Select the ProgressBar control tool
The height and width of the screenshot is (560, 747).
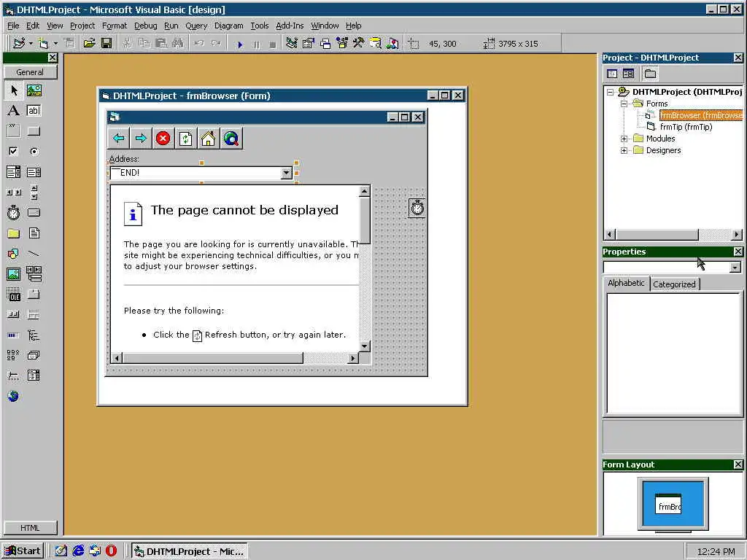(13, 335)
